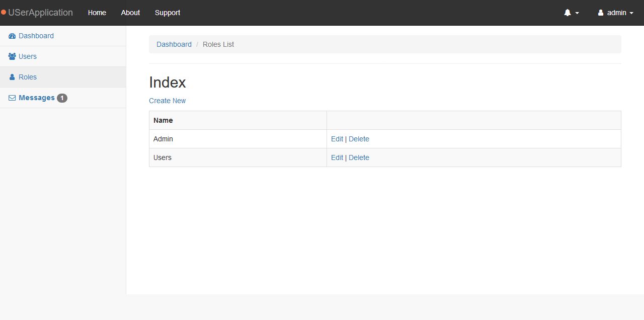Click the unread messages count badge
Image resolution: width=644 pixels, height=320 pixels.
coord(62,98)
